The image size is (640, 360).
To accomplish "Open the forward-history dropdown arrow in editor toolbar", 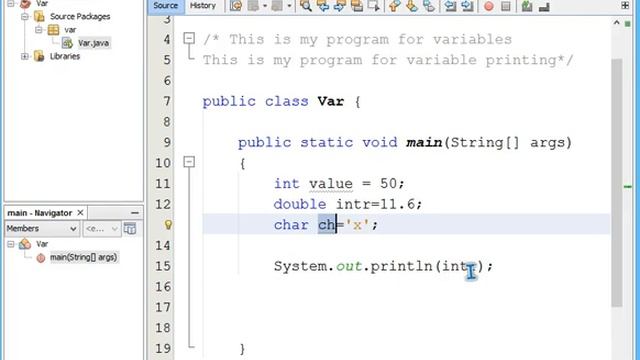I will click(289, 6).
